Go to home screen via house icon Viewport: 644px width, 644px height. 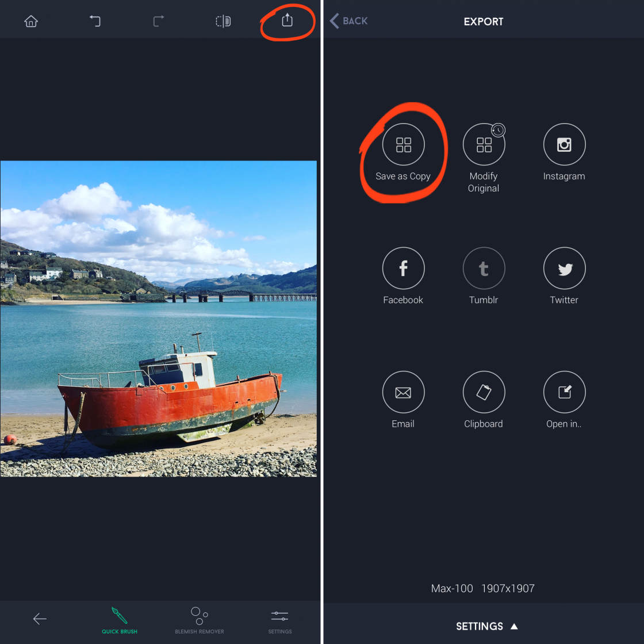click(31, 21)
